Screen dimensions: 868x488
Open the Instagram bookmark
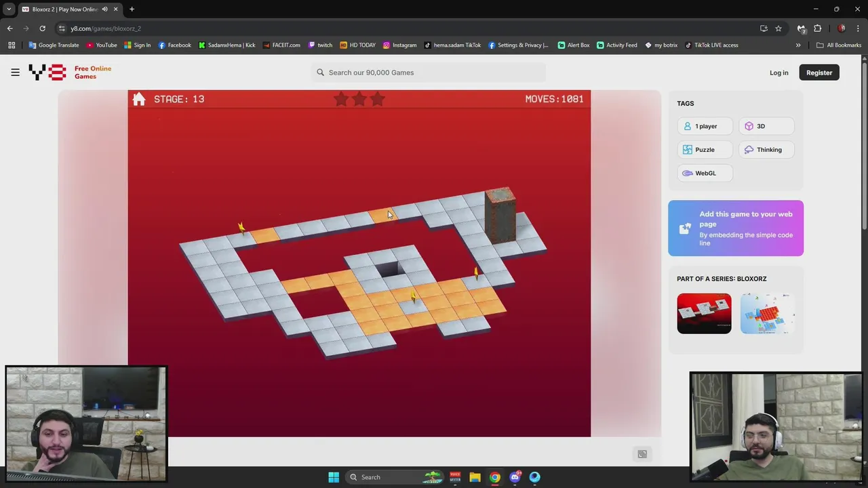pyautogui.click(x=399, y=45)
